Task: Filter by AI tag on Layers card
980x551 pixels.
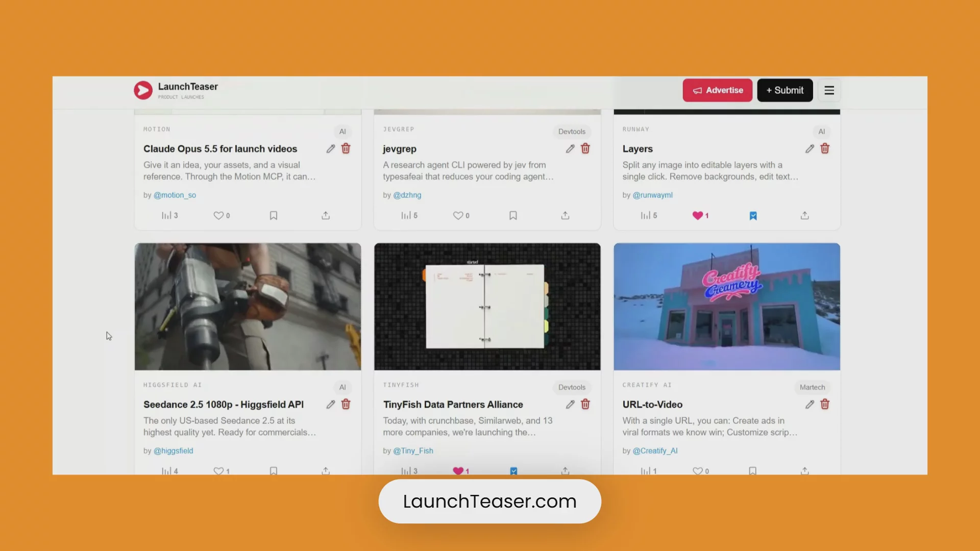Action: click(x=821, y=131)
